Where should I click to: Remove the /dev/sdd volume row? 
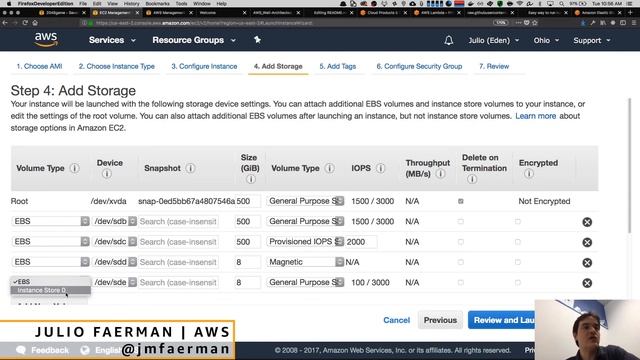click(x=587, y=262)
